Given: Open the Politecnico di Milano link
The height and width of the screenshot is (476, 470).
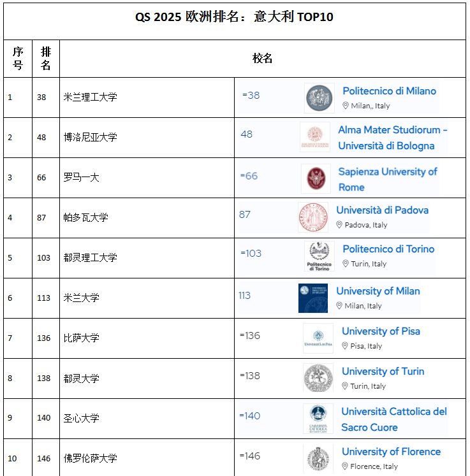Looking at the screenshot, I should (x=389, y=90).
